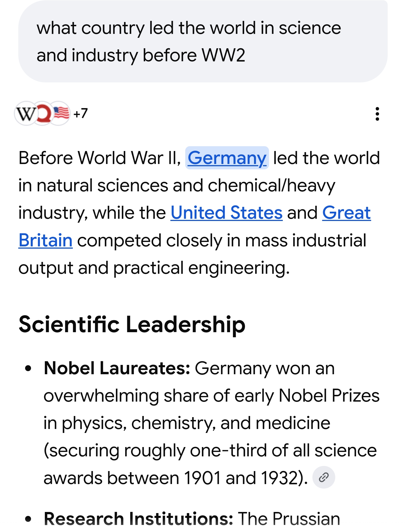Tap the Nobel Laureates bold label
This screenshot has width=406, height=532.
click(x=117, y=369)
